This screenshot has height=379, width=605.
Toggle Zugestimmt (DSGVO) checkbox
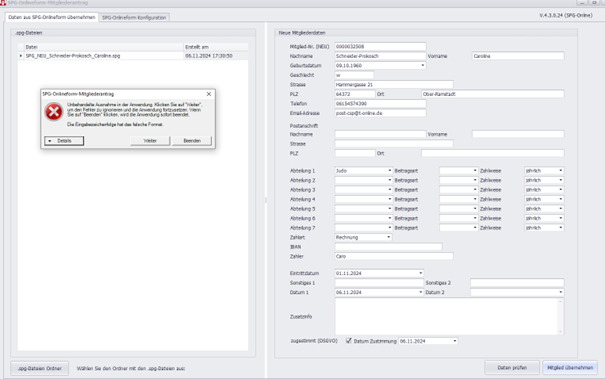tap(349, 341)
